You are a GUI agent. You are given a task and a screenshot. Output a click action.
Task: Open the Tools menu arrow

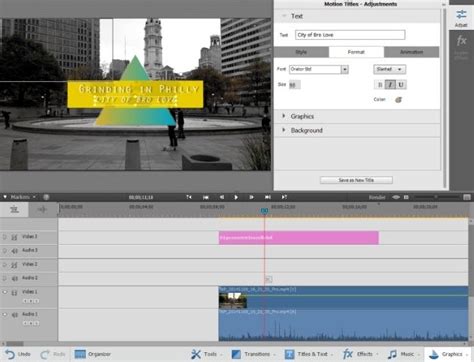point(220,355)
